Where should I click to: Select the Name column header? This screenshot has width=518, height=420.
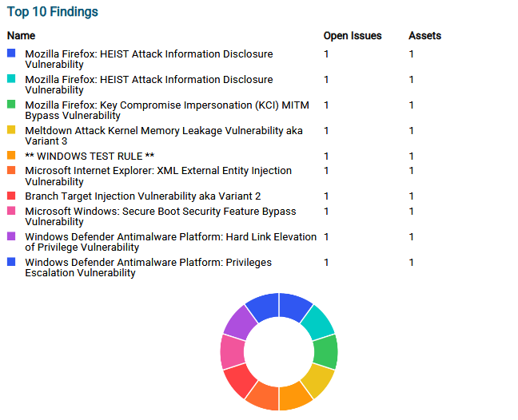[22, 36]
